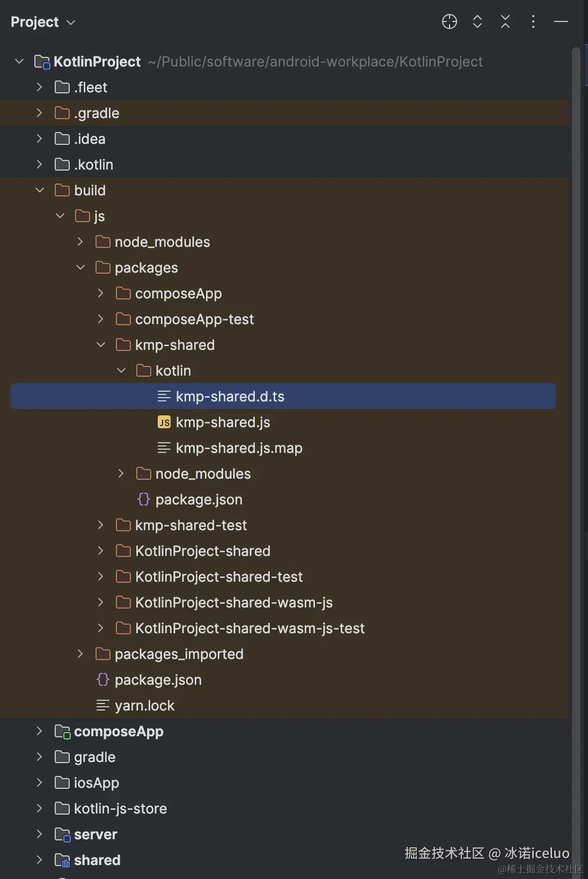
Task: Collapse the kmp-shared folder
Action: tap(101, 345)
